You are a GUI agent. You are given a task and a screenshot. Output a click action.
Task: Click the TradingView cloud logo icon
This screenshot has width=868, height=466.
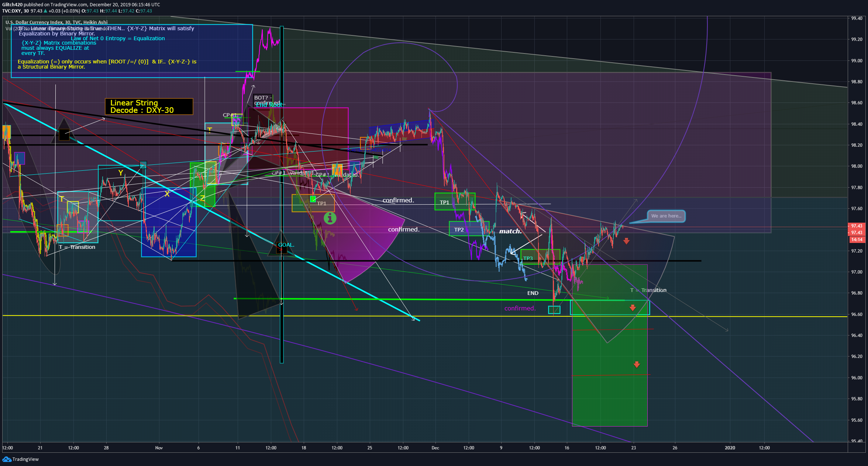pyautogui.click(x=7, y=459)
